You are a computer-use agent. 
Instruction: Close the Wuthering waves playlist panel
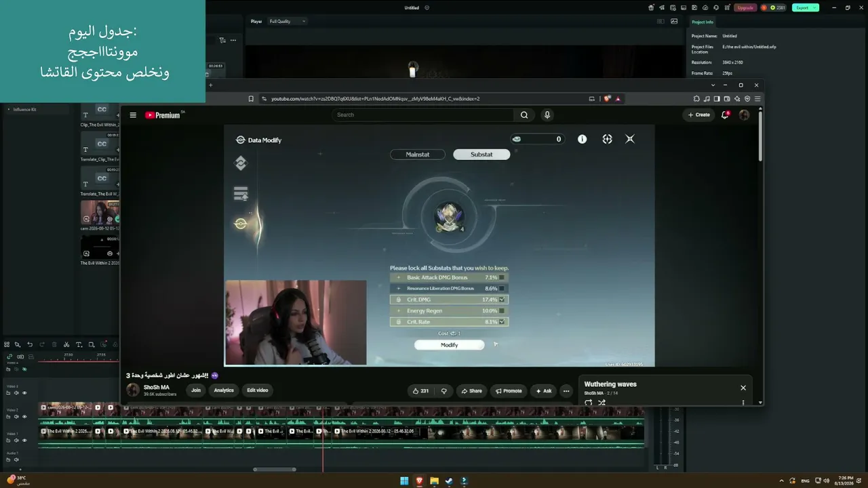click(x=743, y=388)
